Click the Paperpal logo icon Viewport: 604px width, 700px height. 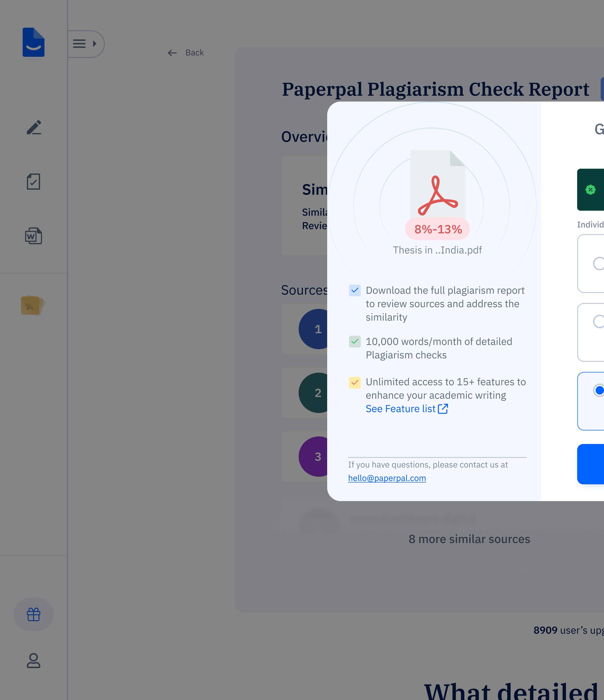pos(33,42)
